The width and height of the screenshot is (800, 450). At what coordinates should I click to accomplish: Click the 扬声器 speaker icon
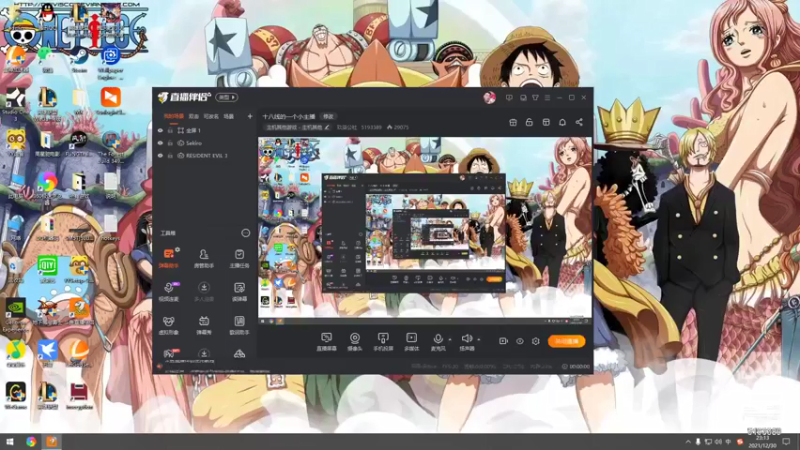[466, 338]
